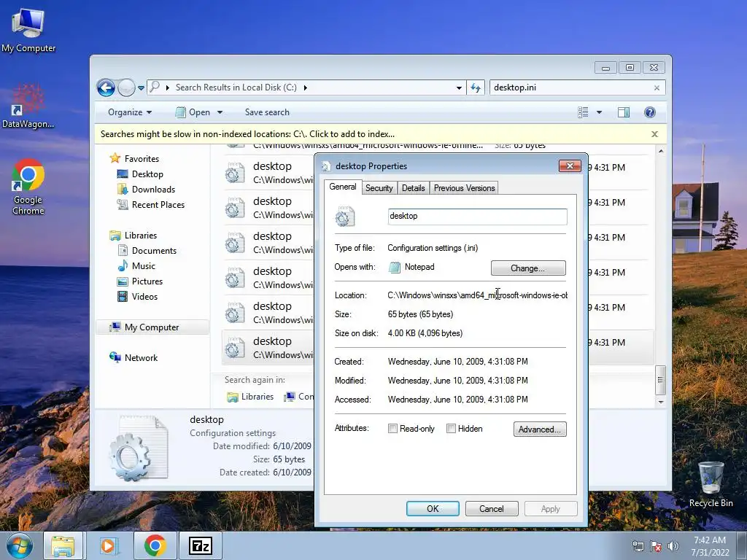The height and width of the screenshot is (560, 747).
Task: Switch to the Details tab
Action: tap(413, 188)
